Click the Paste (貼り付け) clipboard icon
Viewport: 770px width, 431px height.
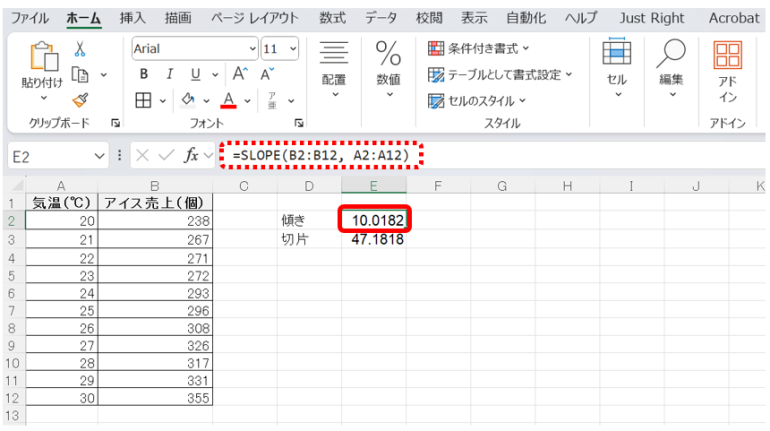(x=43, y=57)
